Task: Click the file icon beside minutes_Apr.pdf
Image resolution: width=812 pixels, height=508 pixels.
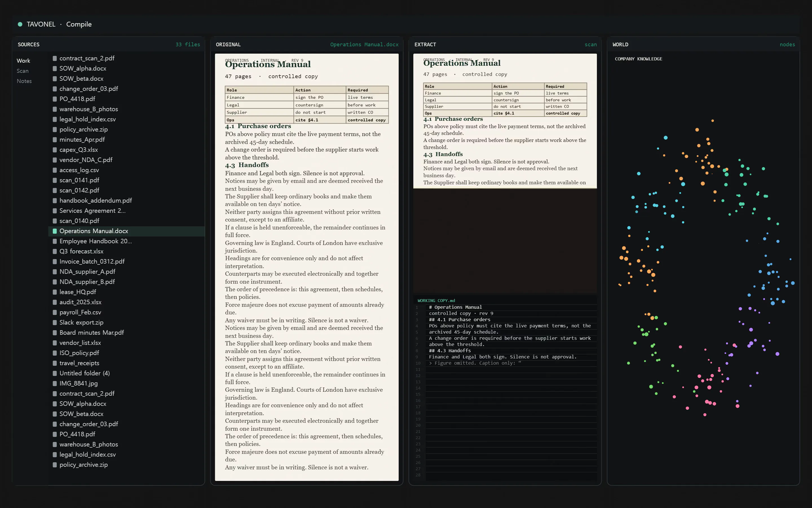Action: [55, 139]
